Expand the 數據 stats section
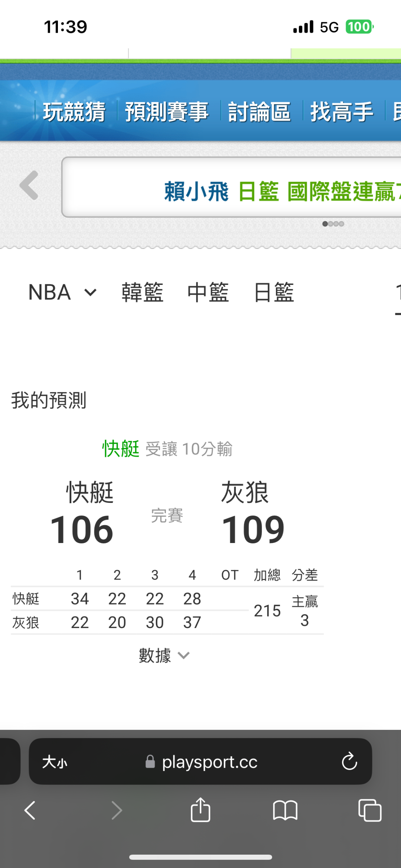This screenshot has height=868, width=401. (x=164, y=656)
